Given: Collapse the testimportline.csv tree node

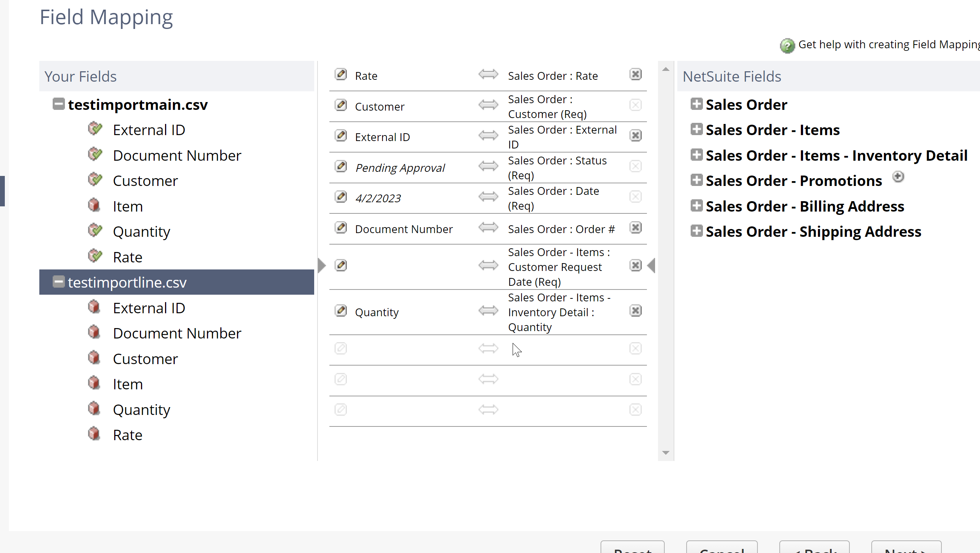Looking at the screenshot, I should 58,282.
